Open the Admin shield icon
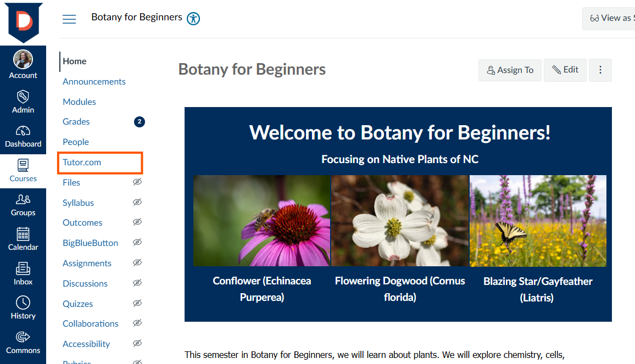The width and height of the screenshot is (635, 364). (23, 97)
